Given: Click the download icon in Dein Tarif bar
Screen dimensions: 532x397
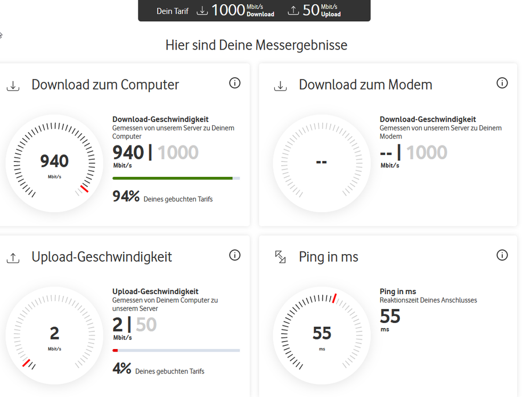Looking at the screenshot, I should click(x=202, y=11).
